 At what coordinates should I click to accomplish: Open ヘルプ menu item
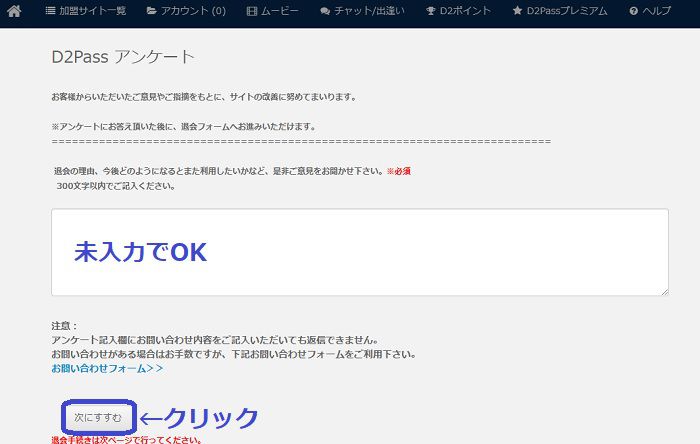[x=650, y=11]
